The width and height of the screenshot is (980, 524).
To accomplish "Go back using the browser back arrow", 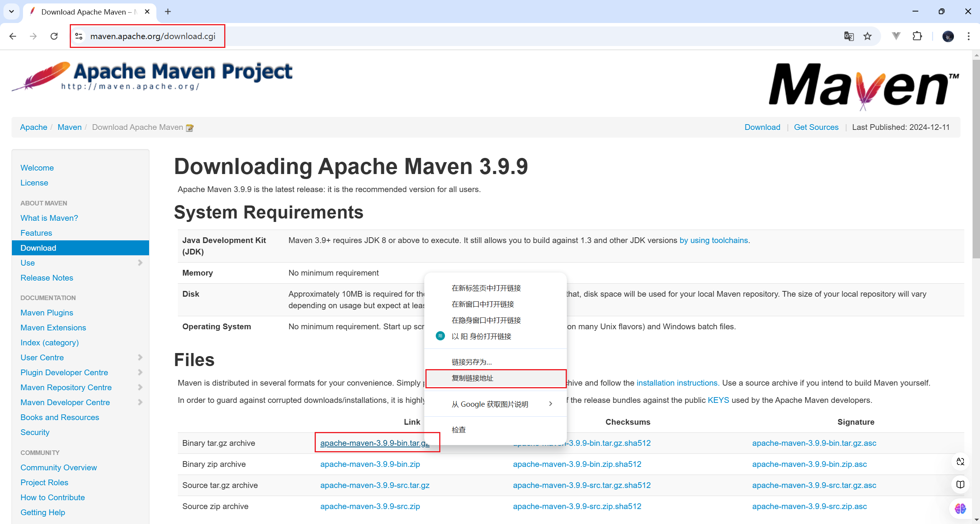I will [13, 36].
